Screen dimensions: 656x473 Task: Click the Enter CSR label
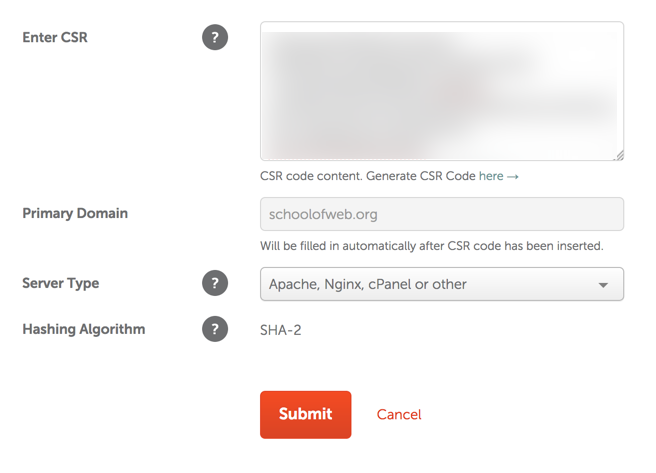coord(55,37)
